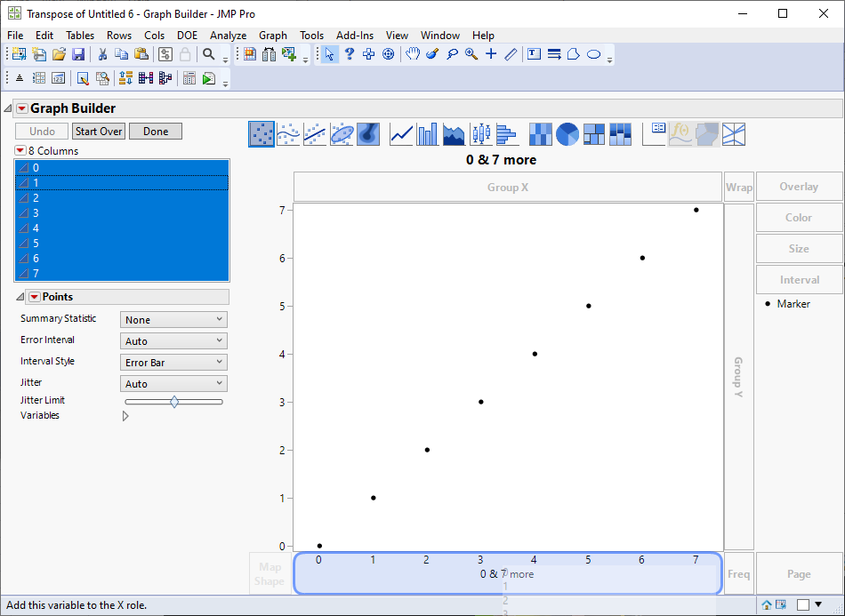The width and height of the screenshot is (845, 616).
Task: Select the Line of Fit element
Action: [x=317, y=133]
